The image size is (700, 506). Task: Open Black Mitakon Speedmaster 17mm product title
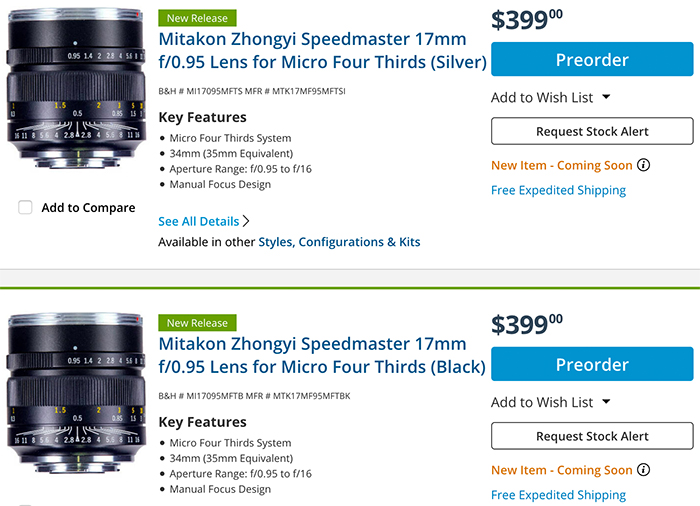[x=322, y=356]
